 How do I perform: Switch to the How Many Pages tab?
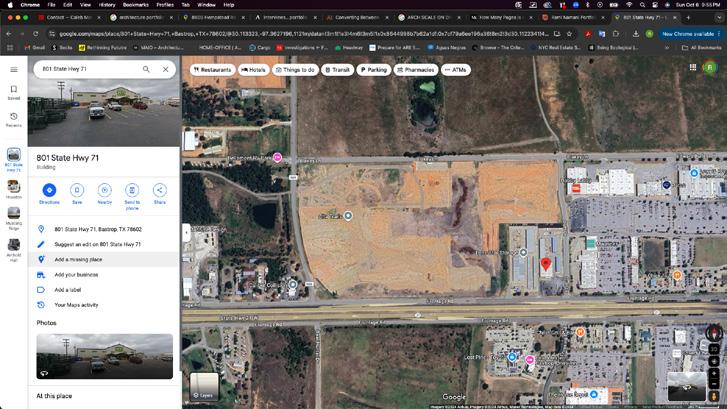(x=501, y=18)
